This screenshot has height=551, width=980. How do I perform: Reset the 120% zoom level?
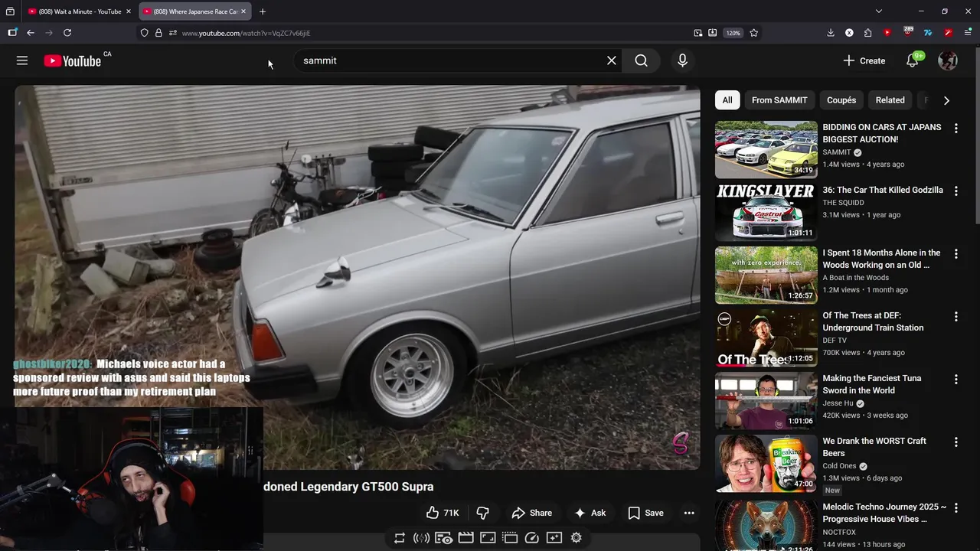coord(733,33)
